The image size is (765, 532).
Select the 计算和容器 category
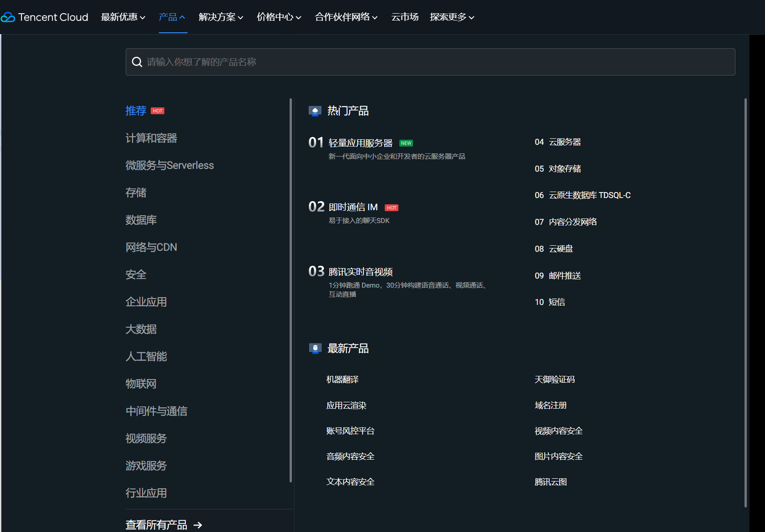point(151,138)
